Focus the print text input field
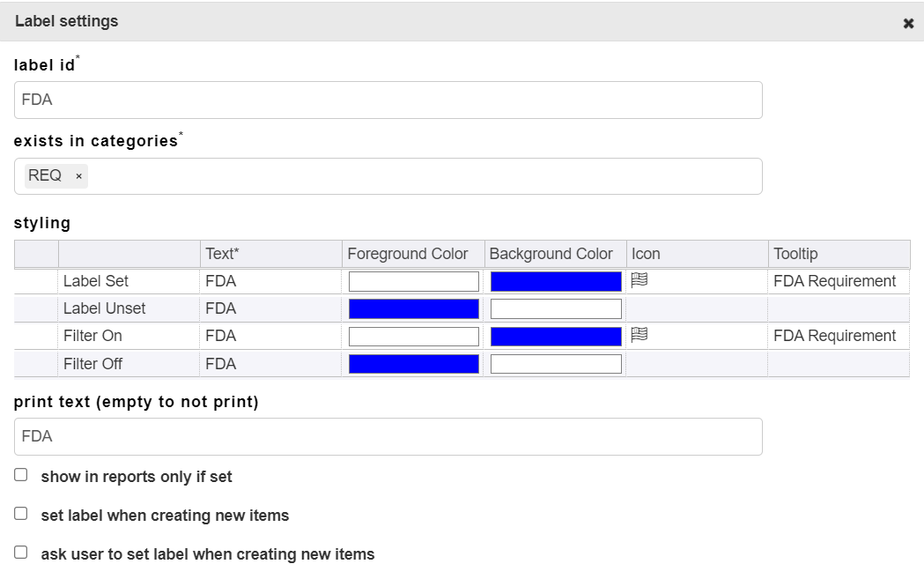 [388, 437]
